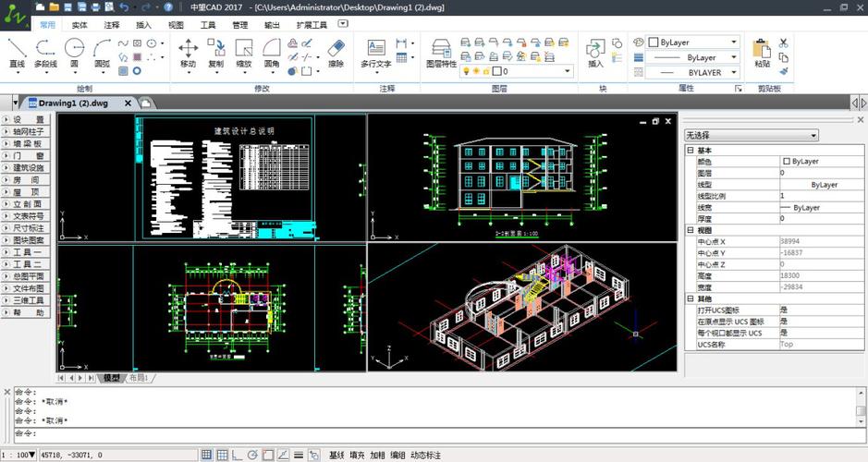868x462 pixels.
Task: Toggle 填充 fill mode in status bar
Action: (357, 455)
